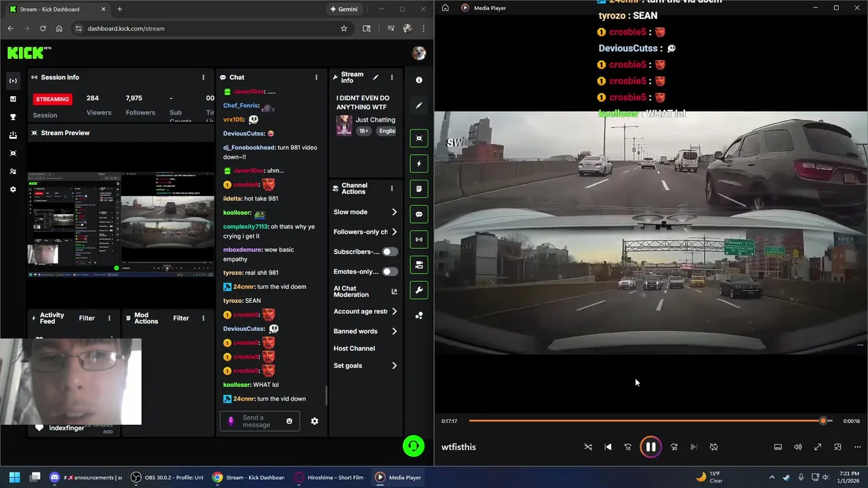This screenshot has height=488, width=868.
Task: Open captions menu in Media Player
Action: coord(778,447)
